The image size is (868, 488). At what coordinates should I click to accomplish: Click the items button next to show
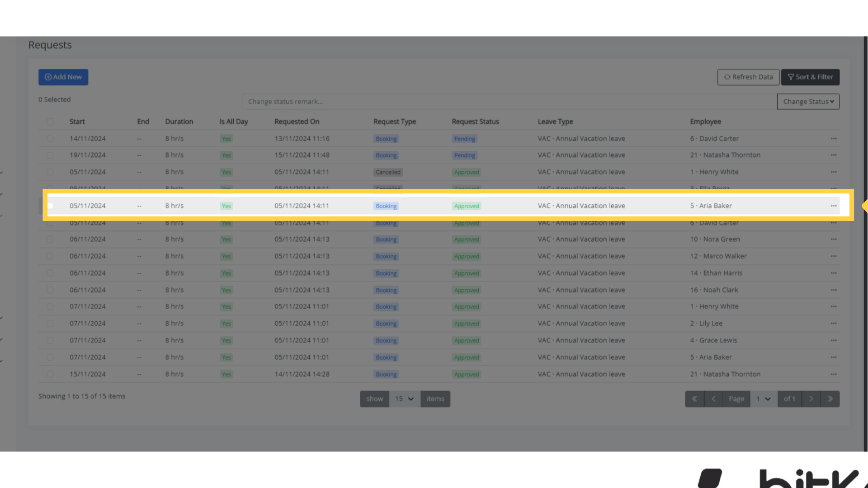click(435, 399)
